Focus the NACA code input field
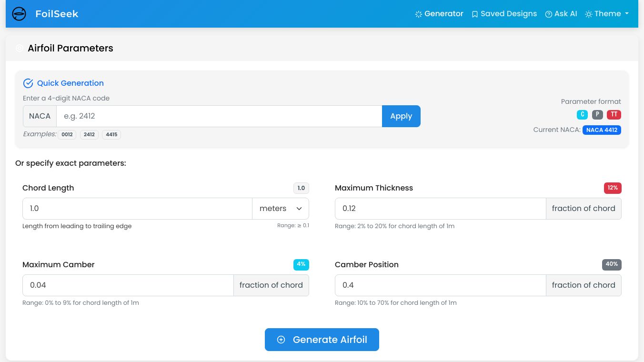 (219, 116)
